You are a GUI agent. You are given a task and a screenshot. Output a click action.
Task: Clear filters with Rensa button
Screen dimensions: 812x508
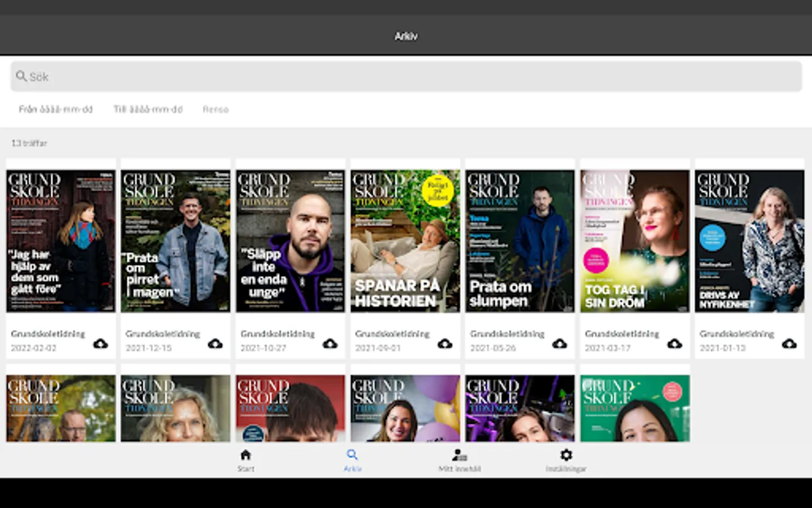216,110
